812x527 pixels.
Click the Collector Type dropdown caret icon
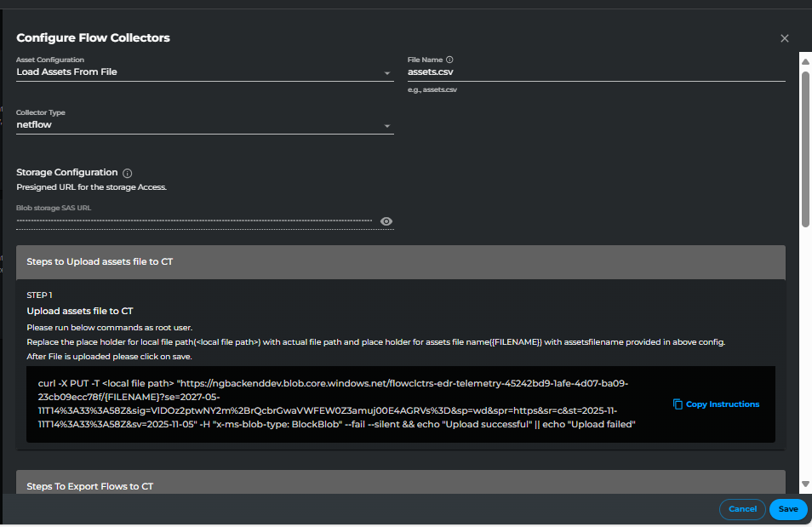(x=388, y=127)
